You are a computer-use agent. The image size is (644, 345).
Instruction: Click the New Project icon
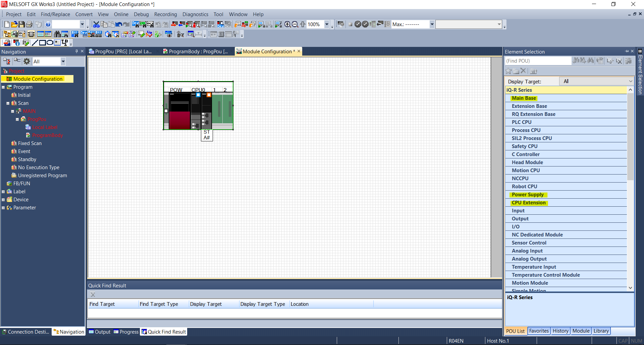click(x=7, y=24)
